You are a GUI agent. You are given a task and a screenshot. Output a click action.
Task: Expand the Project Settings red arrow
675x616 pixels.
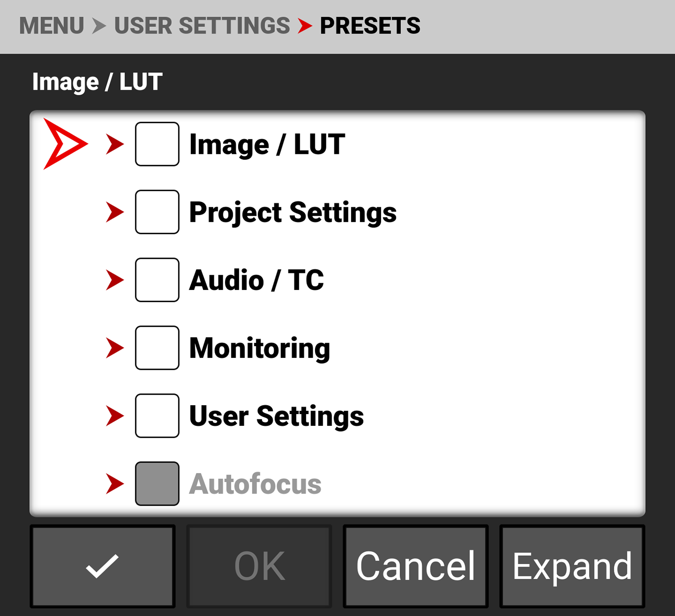pyautogui.click(x=115, y=212)
